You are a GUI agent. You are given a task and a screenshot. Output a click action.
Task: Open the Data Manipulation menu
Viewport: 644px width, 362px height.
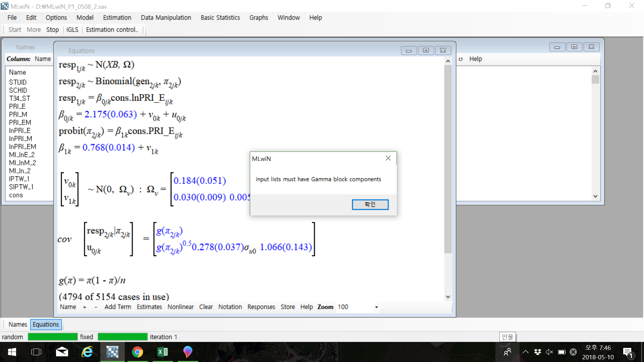tap(166, 18)
